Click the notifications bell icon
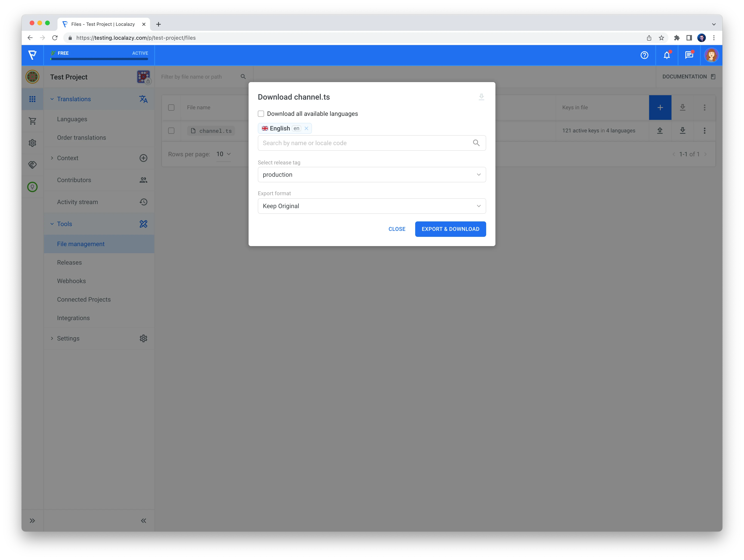This screenshot has width=744, height=560. click(666, 55)
